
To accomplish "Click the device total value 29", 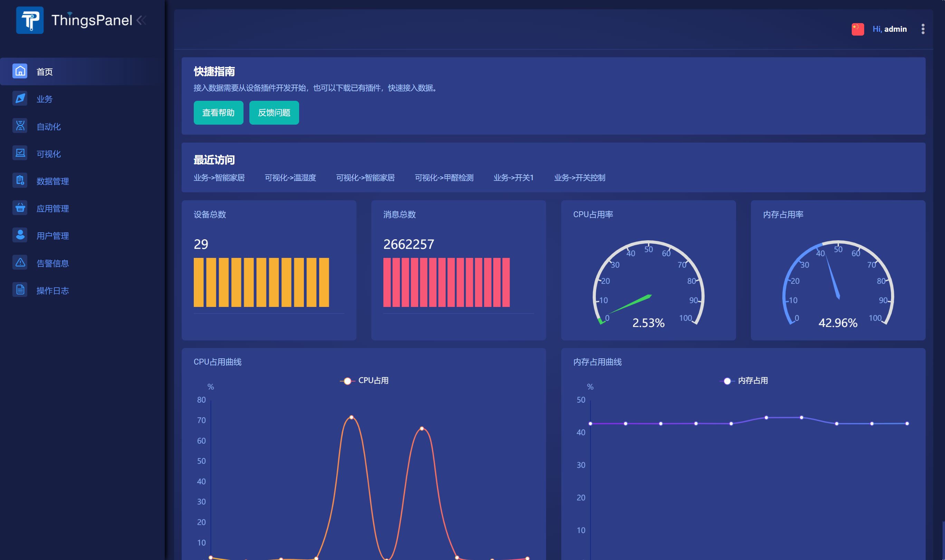I will [201, 244].
